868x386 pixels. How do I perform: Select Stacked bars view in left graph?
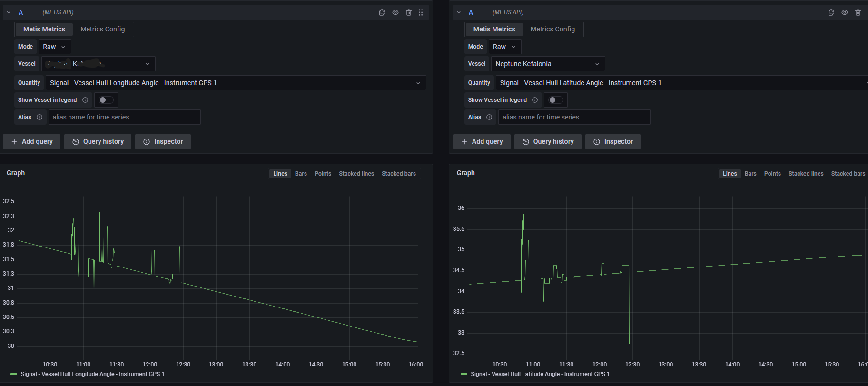[x=398, y=174]
